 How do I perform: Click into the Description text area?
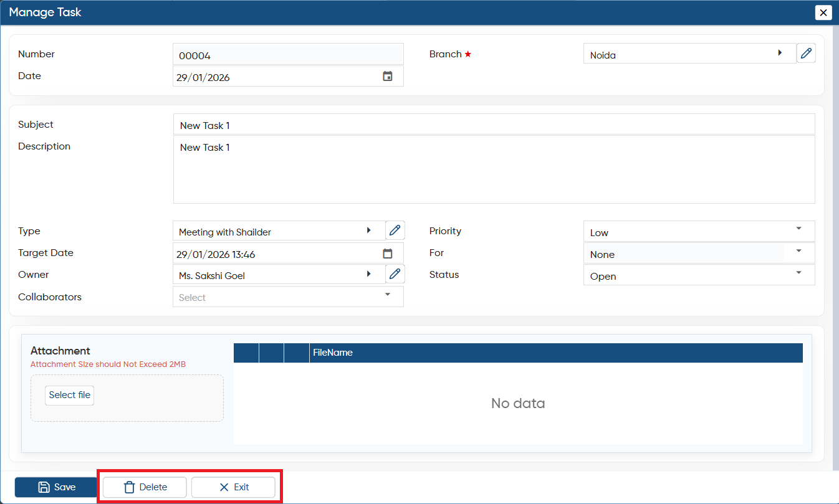pyautogui.click(x=494, y=169)
